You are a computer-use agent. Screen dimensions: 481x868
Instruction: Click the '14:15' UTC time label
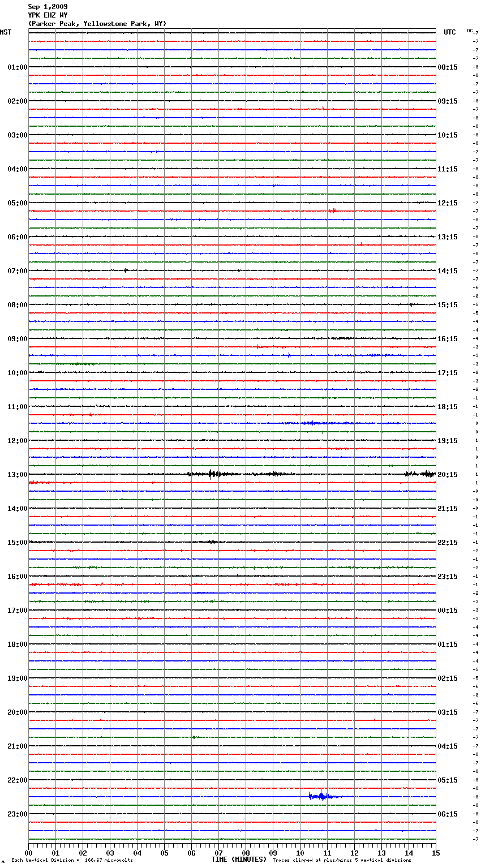coord(448,271)
